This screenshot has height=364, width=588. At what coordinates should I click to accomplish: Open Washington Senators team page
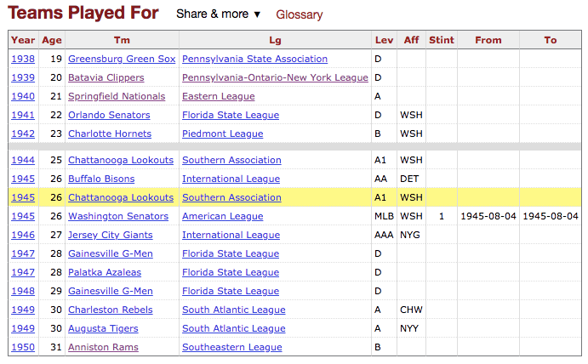coord(120,216)
